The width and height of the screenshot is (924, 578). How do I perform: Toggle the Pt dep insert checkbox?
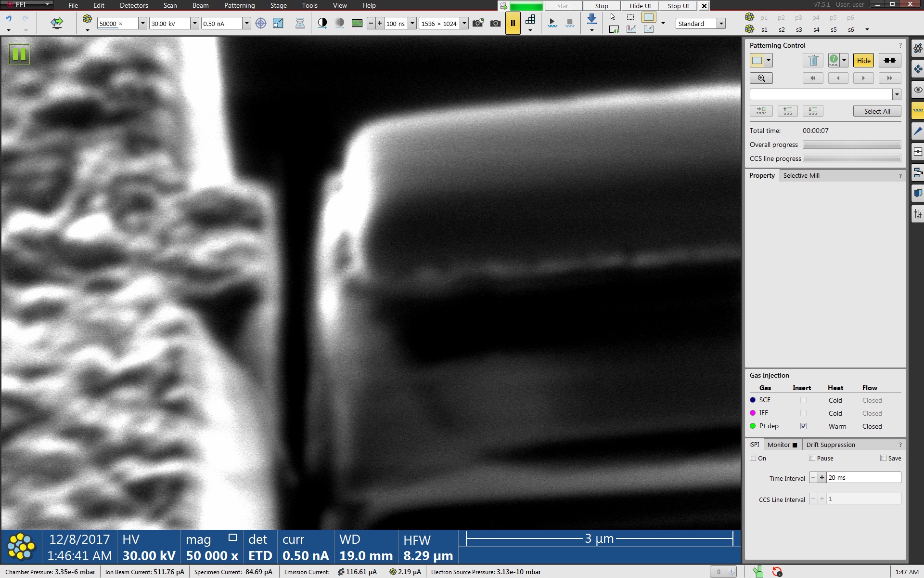point(803,426)
